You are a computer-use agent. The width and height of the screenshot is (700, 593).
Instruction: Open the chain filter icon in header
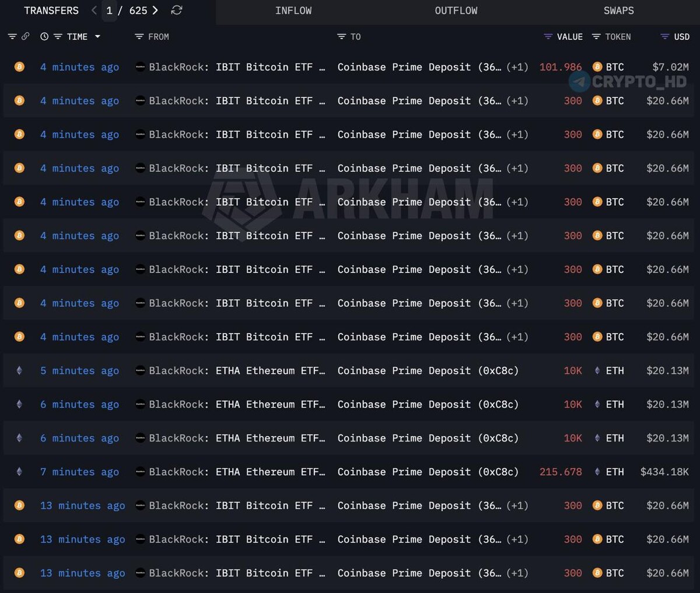[x=12, y=37]
